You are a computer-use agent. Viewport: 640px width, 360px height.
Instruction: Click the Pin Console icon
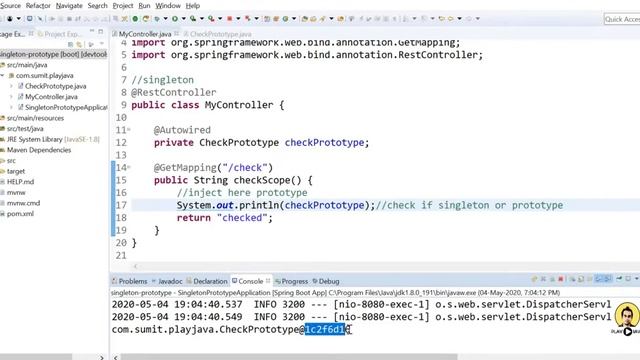619,278
